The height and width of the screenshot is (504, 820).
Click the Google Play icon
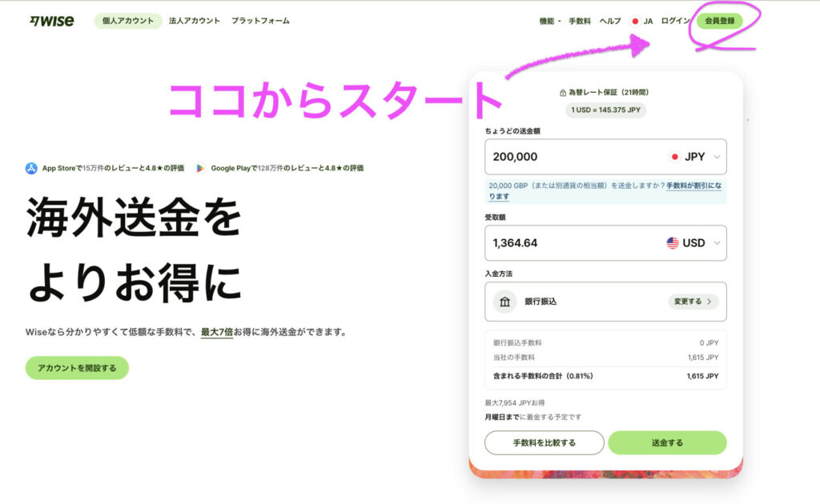click(x=199, y=168)
